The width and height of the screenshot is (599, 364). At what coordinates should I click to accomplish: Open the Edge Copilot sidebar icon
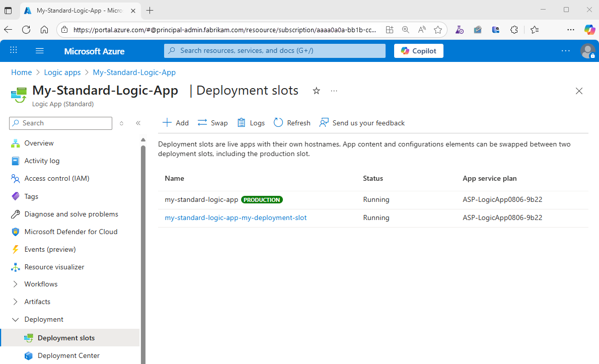589,30
